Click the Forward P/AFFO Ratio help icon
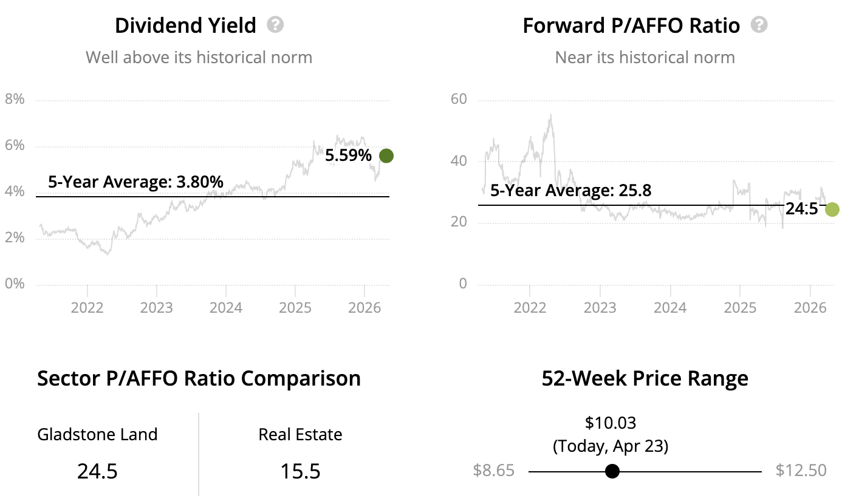The image size is (859, 504). point(759,25)
